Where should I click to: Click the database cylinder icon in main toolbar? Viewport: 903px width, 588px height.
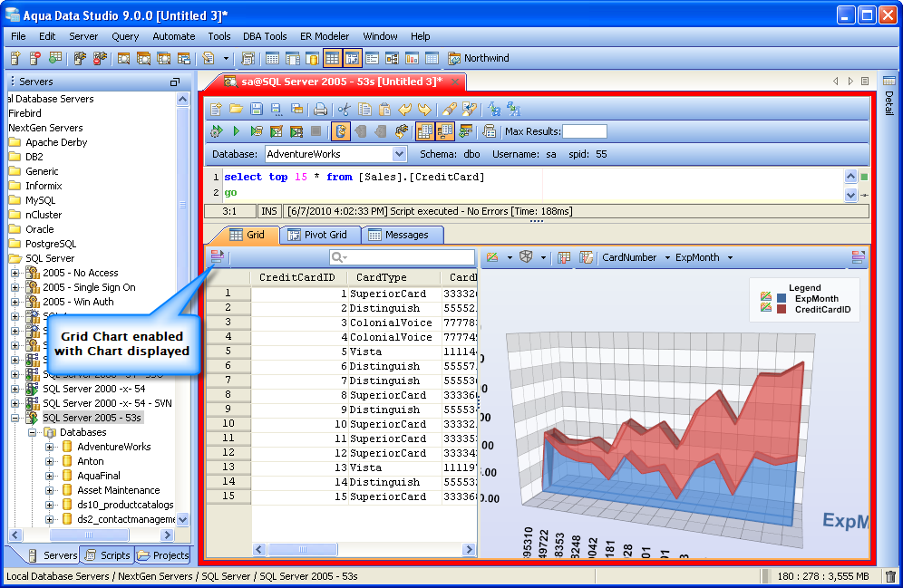click(312, 58)
